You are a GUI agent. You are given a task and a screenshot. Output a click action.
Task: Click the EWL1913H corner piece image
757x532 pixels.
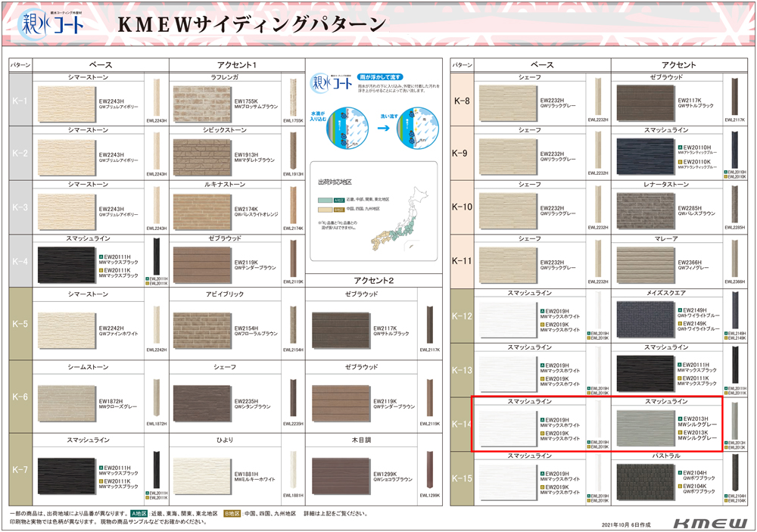pyautogui.click(x=292, y=151)
